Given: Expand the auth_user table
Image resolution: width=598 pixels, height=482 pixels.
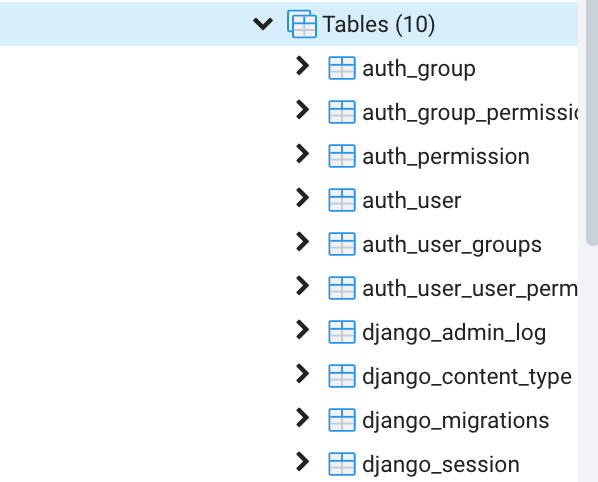Looking at the screenshot, I should (x=302, y=198).
